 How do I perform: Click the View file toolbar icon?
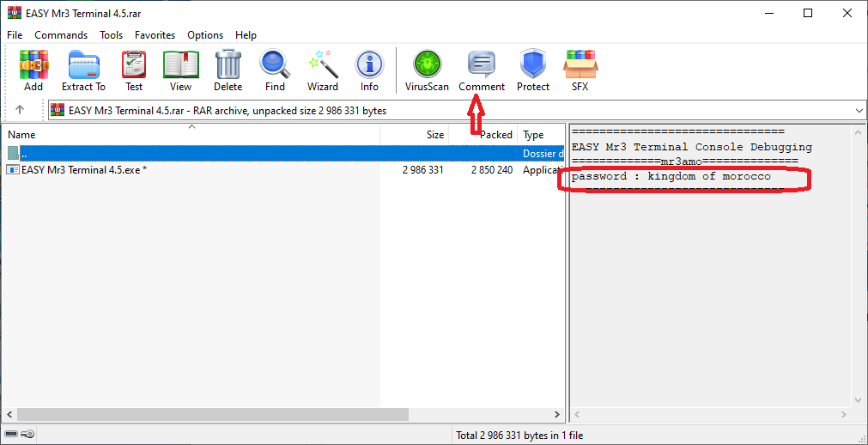point(180,64)
